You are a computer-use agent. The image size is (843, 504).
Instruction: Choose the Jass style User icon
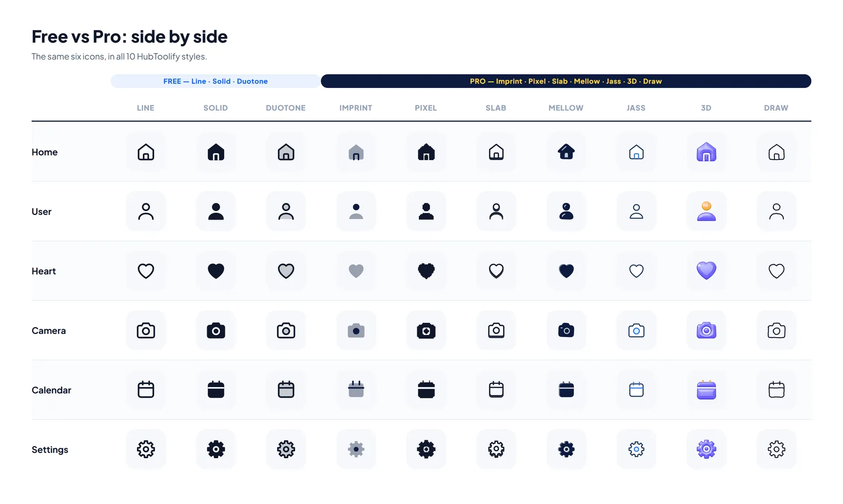(636, 211)
